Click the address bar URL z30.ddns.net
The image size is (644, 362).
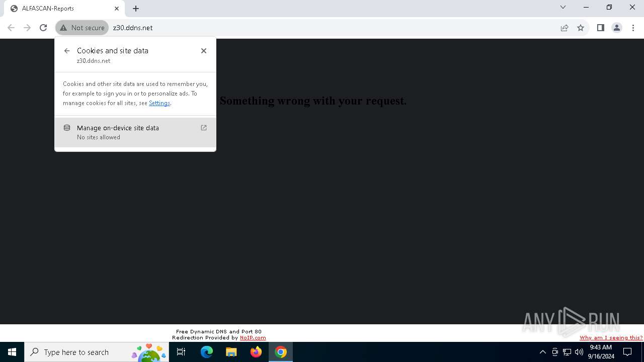pos(133,28)
